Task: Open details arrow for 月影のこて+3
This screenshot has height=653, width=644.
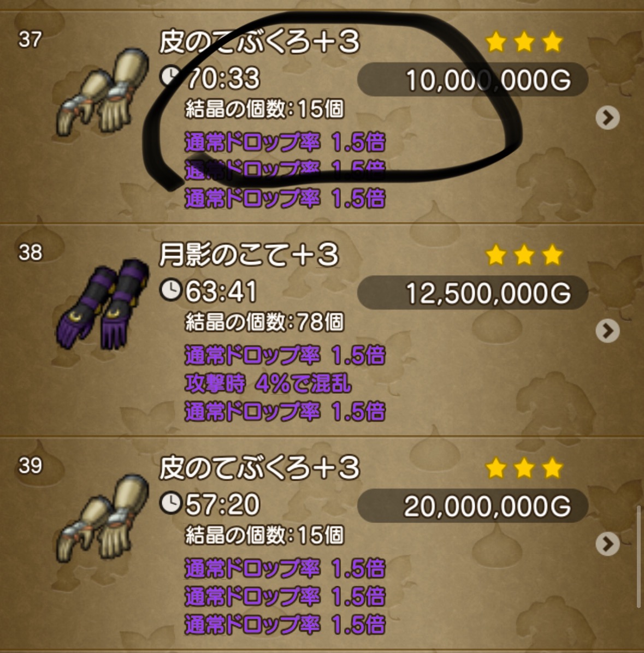Action: 608,331
